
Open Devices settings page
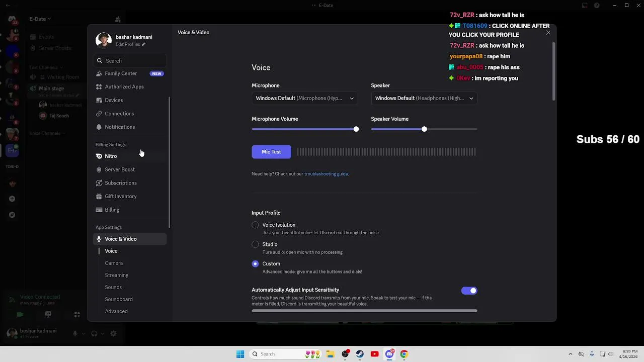point(130,100)
